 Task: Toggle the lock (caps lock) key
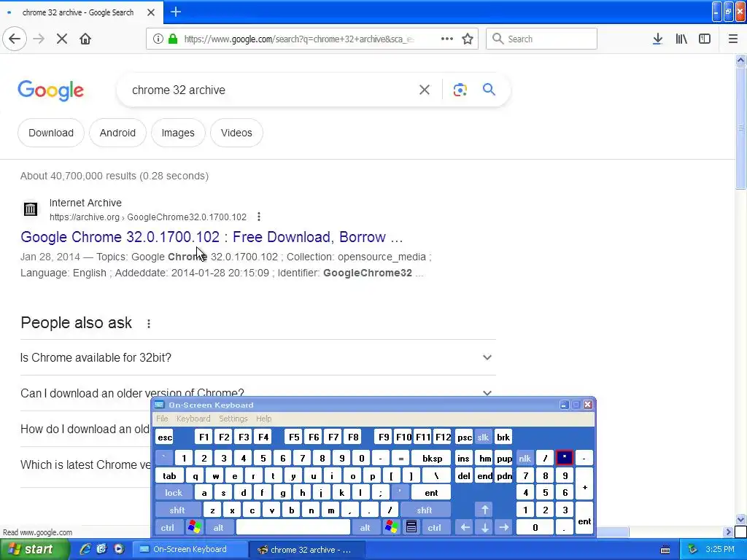174,493
